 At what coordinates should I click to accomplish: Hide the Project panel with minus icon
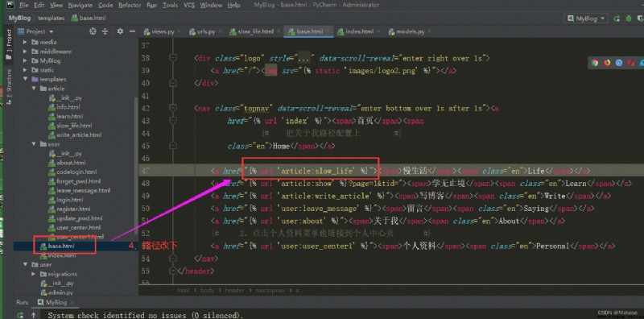tap(132, 31)
